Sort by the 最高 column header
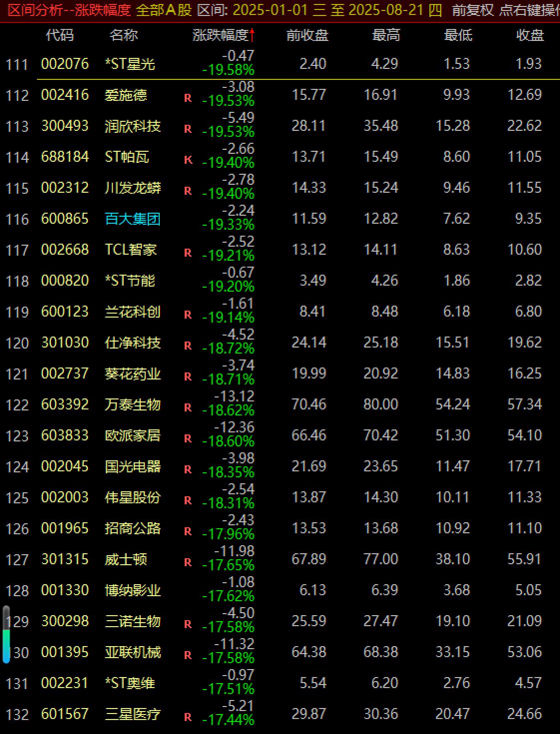Image resolution: width=560 pixels, height=734 pixels. pos(386,35)
